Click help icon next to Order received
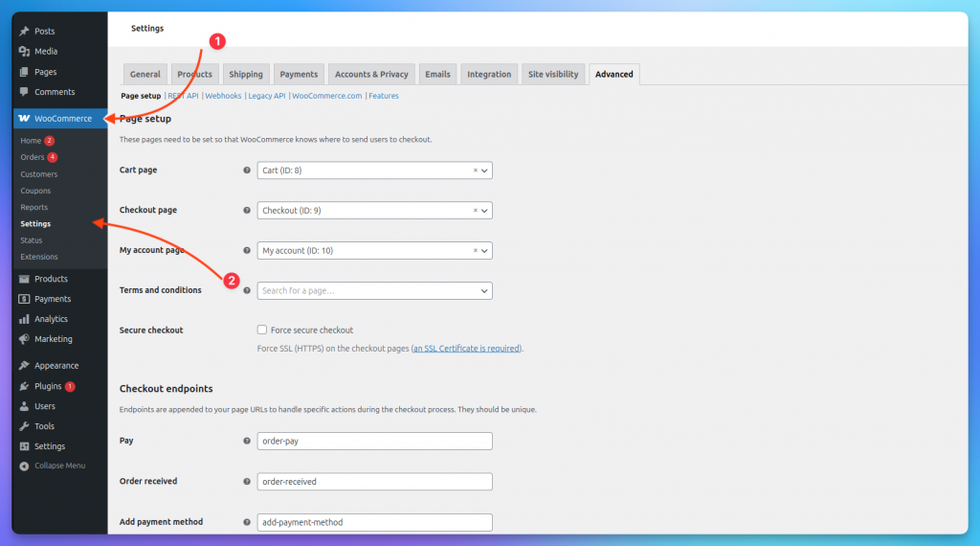Viewport: 980px width, 546px height. pyautogui.click(x=247, y=482)
